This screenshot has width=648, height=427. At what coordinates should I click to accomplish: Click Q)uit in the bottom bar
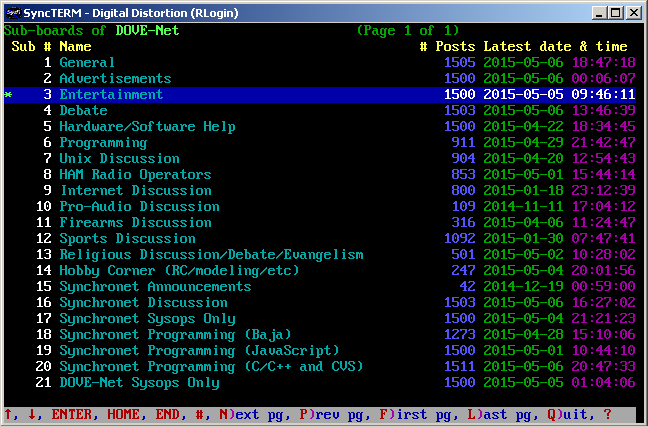point(575,415)
